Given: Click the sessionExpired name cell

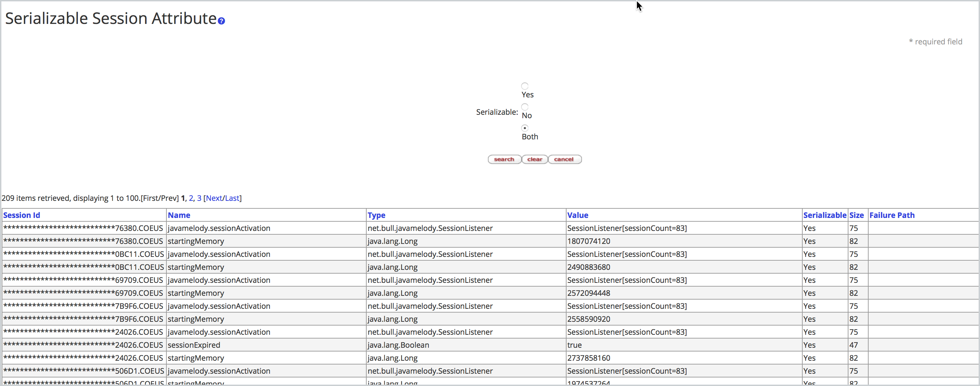Looking at the screenshot, I should [x=194, y=345].
